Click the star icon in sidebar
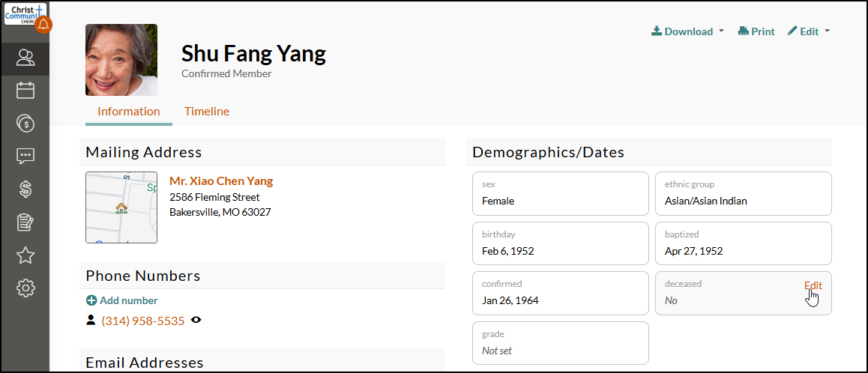868x373 pixels. 25,255
